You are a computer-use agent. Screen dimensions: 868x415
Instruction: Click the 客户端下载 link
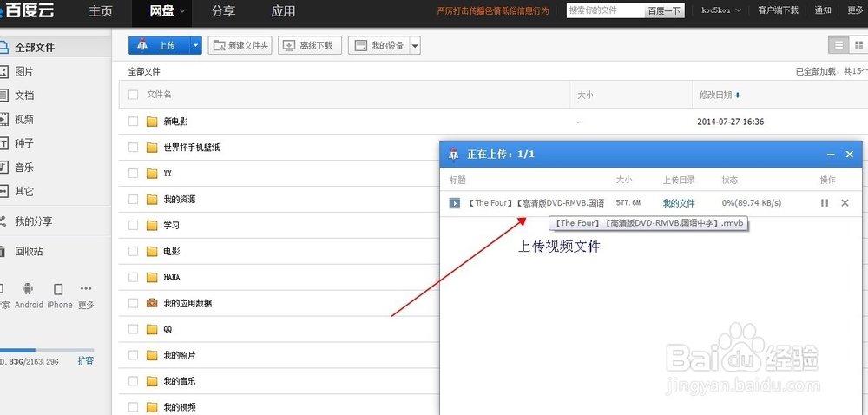coord(779,10)
